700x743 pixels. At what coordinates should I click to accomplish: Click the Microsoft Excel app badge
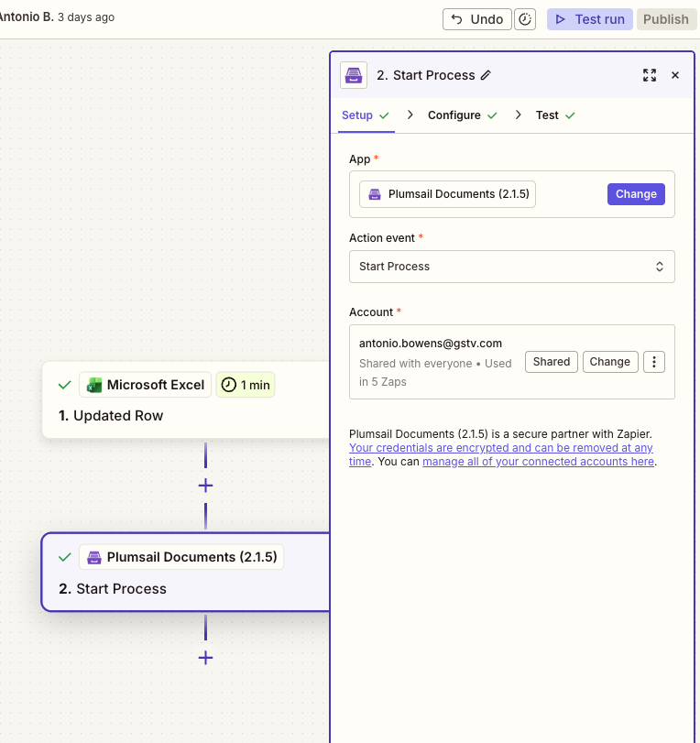point(145,385)
